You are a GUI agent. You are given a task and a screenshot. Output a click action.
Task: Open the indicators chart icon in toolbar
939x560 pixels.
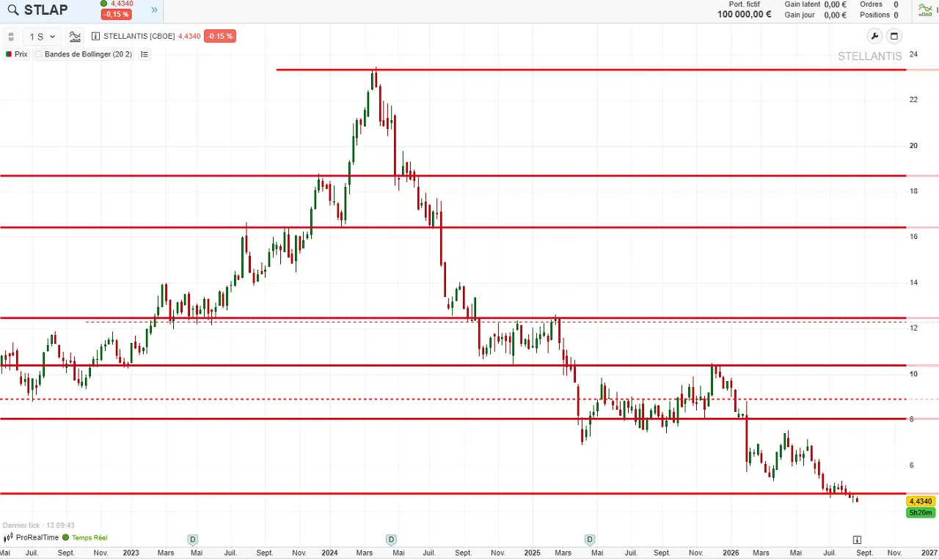tap(75, 37)
